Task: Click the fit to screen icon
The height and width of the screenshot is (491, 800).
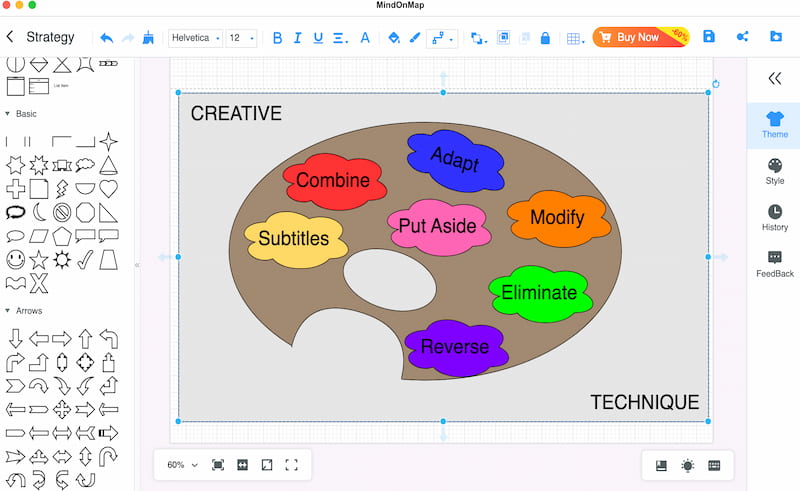Action: 218,465
